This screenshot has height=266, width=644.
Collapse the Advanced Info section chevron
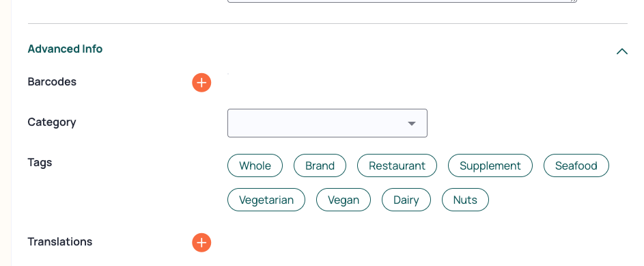[622, 51]
